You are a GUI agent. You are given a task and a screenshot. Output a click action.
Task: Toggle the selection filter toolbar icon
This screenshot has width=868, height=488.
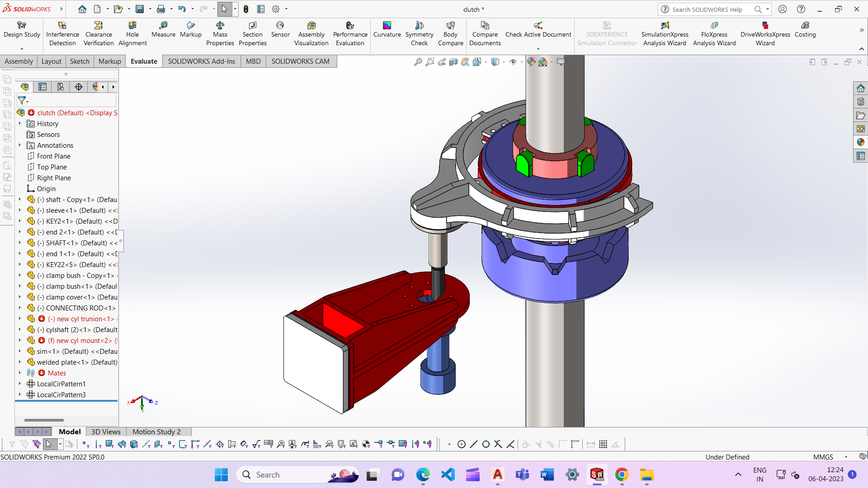12,444
